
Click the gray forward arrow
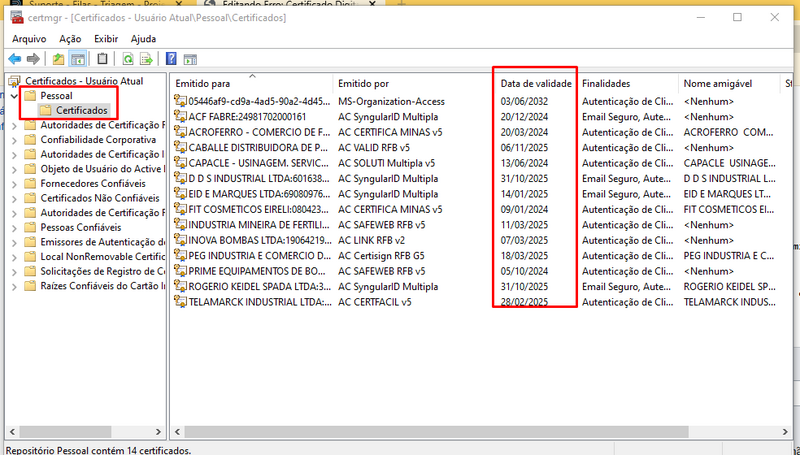click(x=33, y=59)
